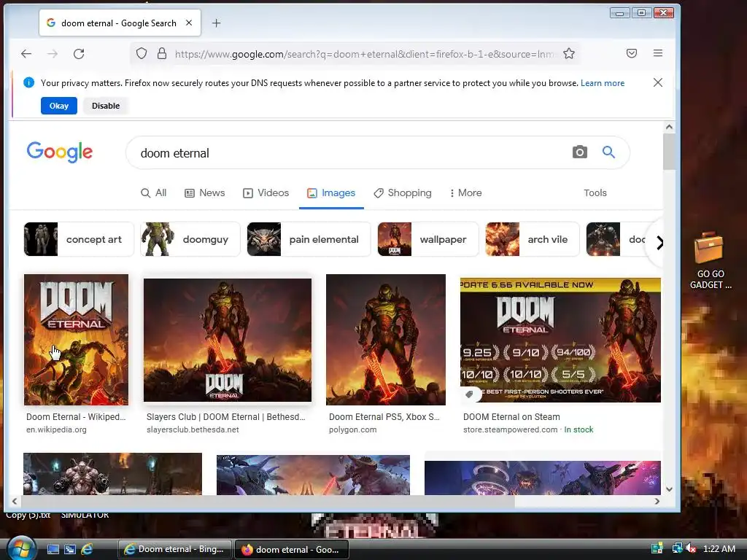Click the Doom Eternal - Wikiped... title link
Screen dimensions: 747x560
[76, 416]
